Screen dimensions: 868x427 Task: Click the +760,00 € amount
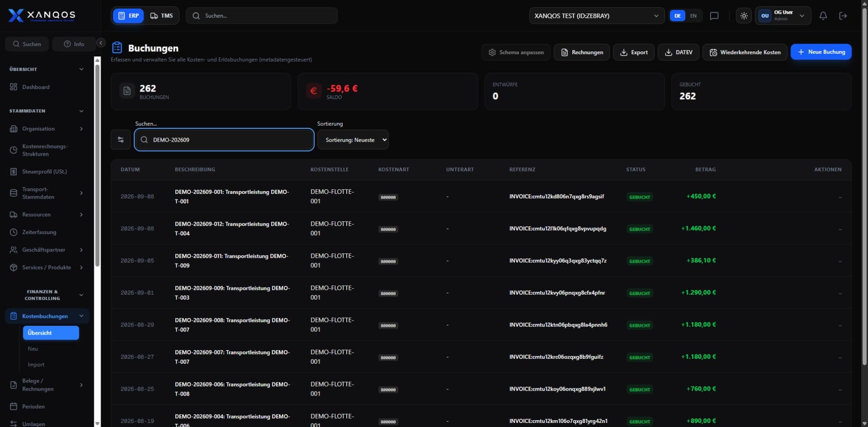tap(701, 389)
